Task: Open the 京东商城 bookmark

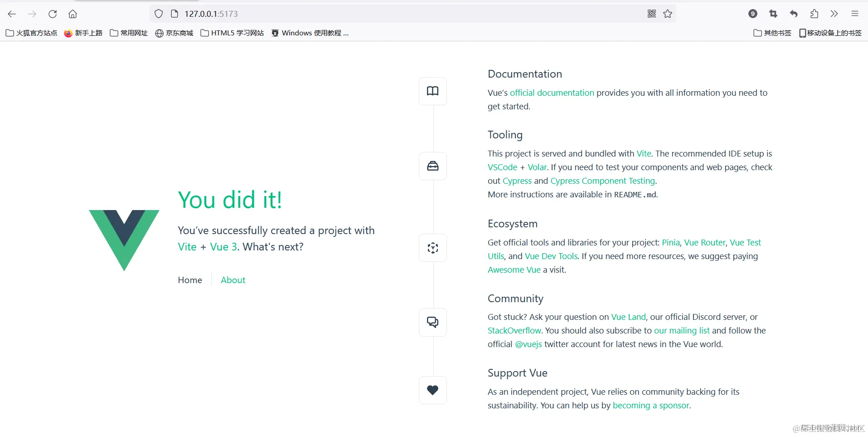Action: (175, 33)
